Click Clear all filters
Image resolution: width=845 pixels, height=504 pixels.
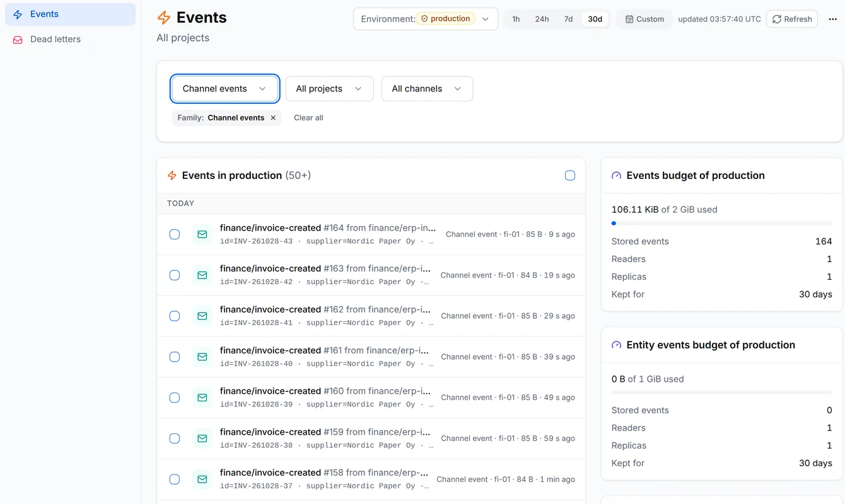click(x=308, y=118)
